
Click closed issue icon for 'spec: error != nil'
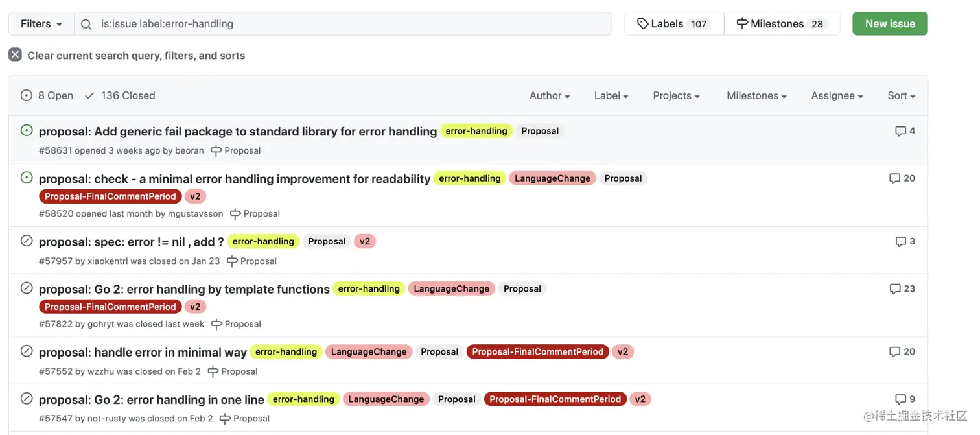27,241
